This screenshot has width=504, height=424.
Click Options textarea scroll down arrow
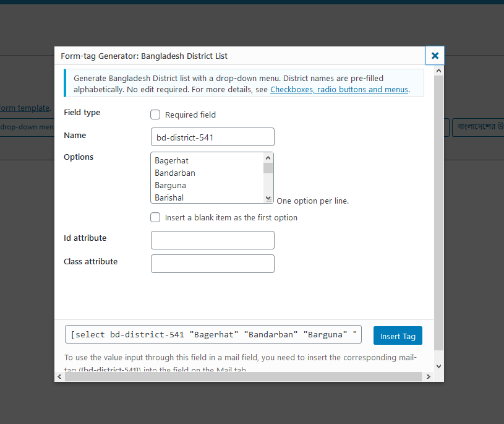268,198
